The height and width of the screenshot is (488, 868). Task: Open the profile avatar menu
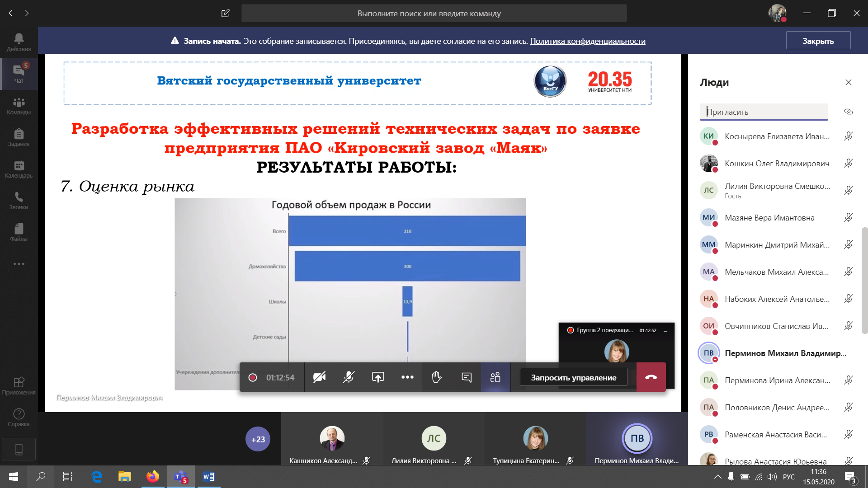pos(778,13)
